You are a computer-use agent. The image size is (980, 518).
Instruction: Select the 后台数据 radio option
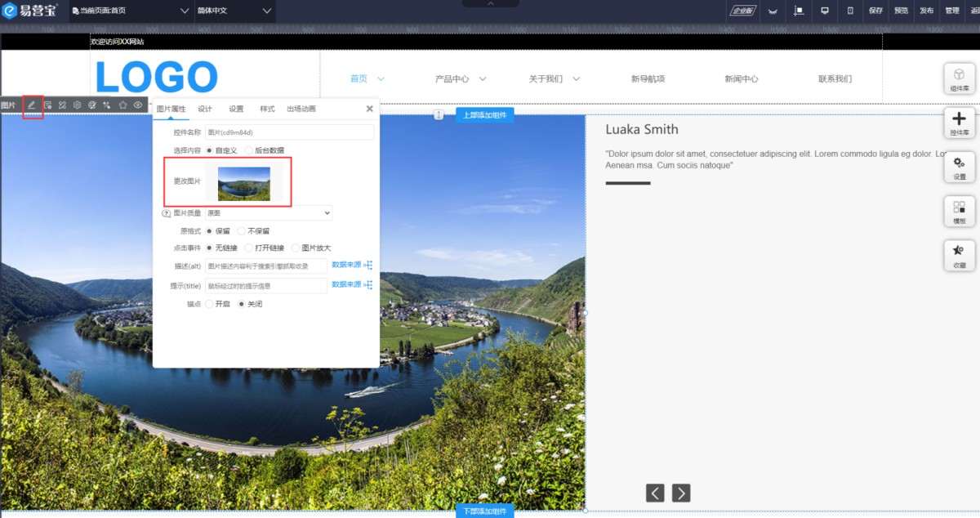pos(249,150)
